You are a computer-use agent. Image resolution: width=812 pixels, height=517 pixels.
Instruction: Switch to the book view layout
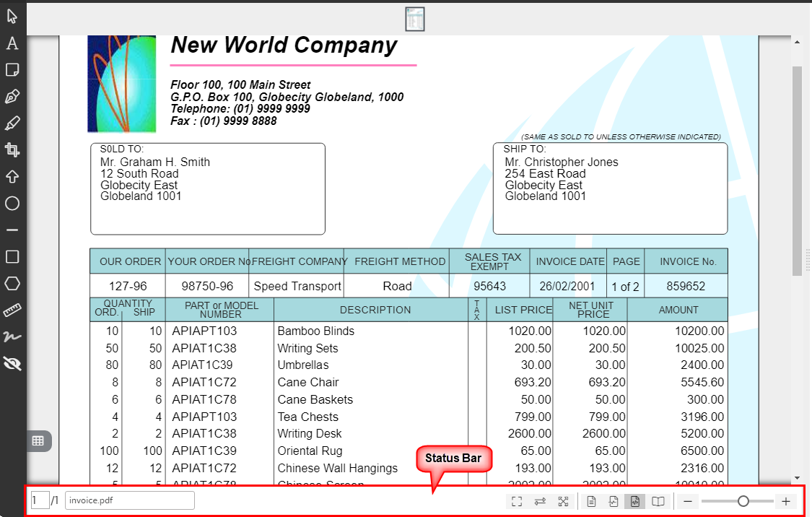658,502
